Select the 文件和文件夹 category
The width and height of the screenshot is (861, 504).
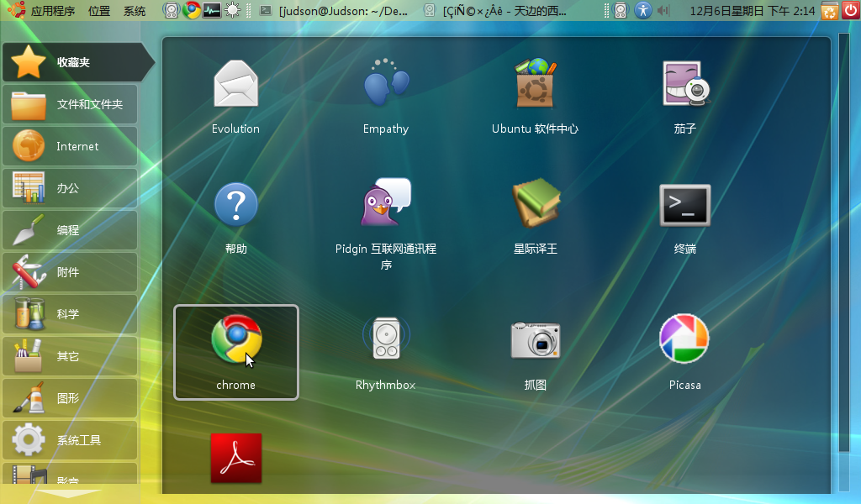click(x=70, y=104)
